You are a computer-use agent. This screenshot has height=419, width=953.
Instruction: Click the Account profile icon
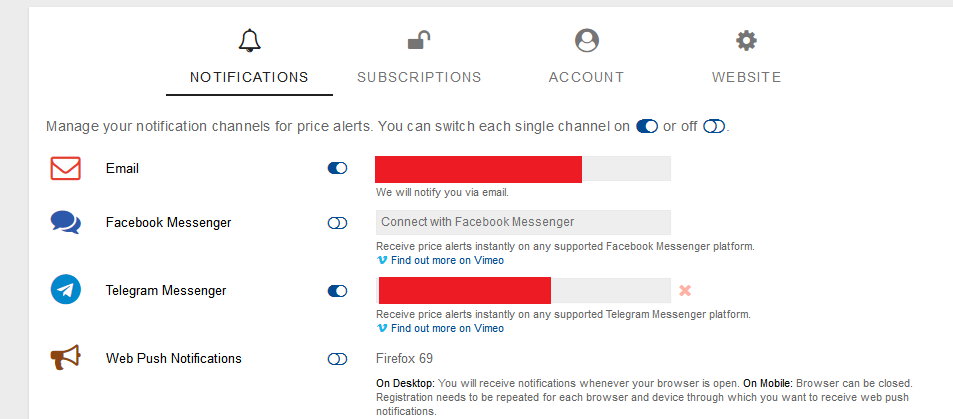pos(586,41)
